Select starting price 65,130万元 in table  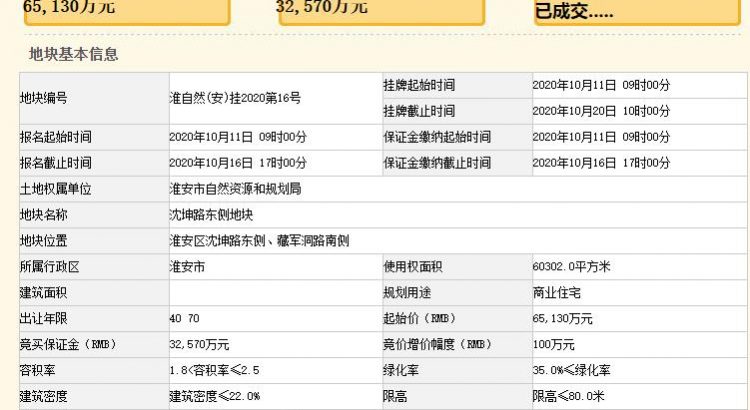tap(563, 319)
